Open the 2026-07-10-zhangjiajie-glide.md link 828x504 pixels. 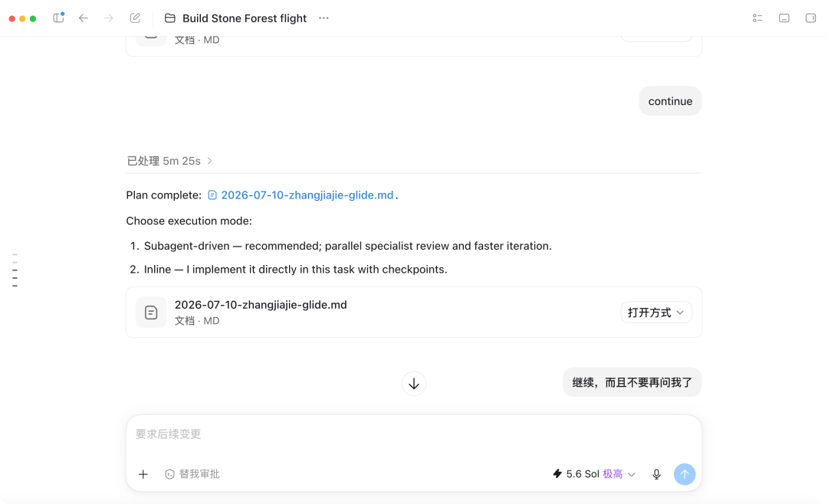tap(307, 195)
